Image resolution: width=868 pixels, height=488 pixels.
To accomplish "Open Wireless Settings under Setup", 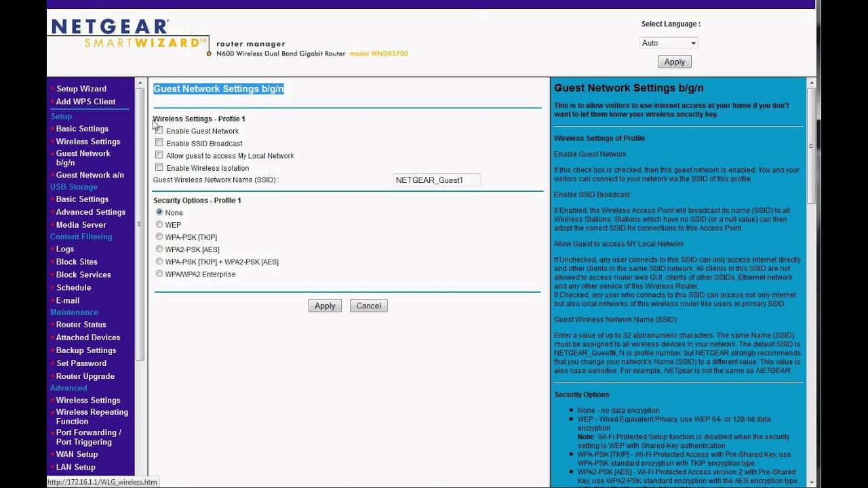I will click(88, 142).
